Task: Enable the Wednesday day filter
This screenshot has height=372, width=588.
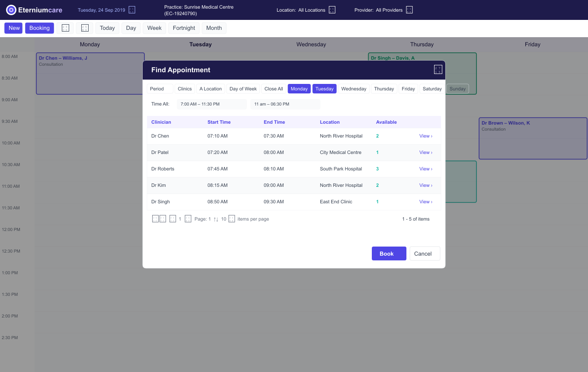Action: [353, 89]
